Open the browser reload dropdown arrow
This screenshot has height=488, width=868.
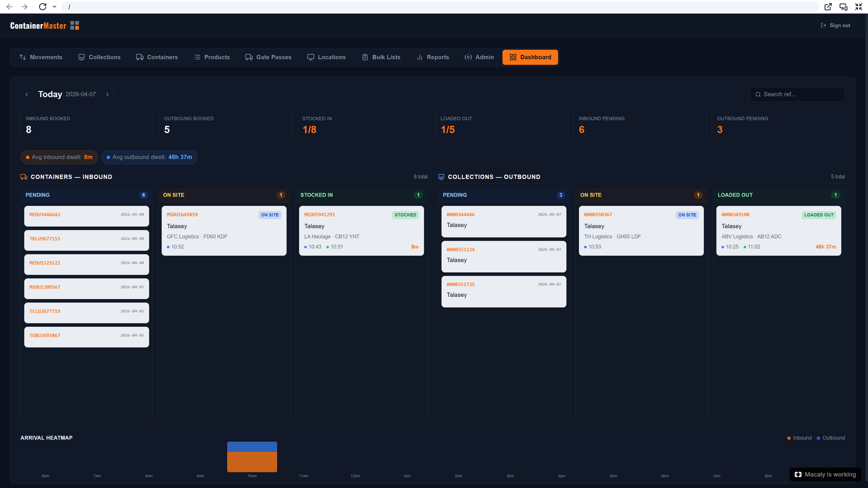[x=55, y=7]
